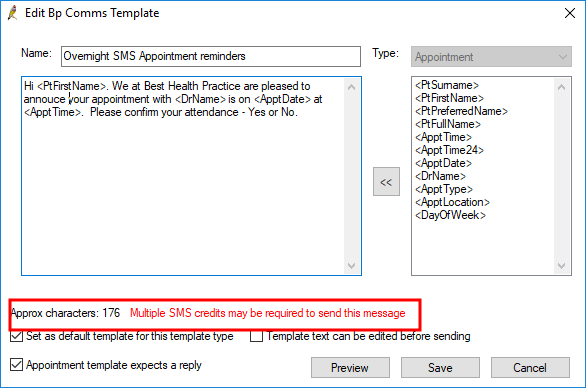Click into the template Name field
This screenshot has height=388, width=586.
tap(211, 56)
